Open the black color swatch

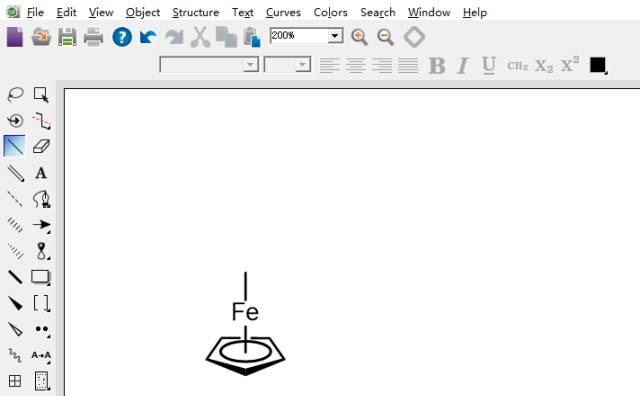click(598, 65)
